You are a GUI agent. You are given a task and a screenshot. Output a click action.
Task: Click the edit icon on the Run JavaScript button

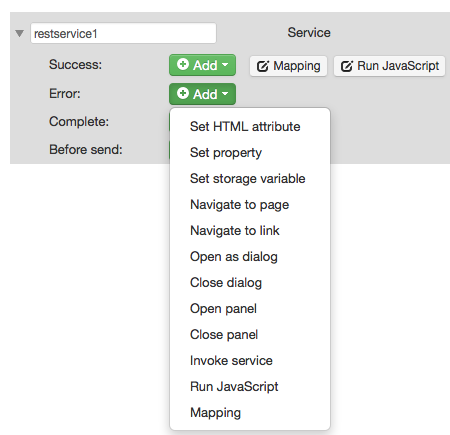[347, 66]
